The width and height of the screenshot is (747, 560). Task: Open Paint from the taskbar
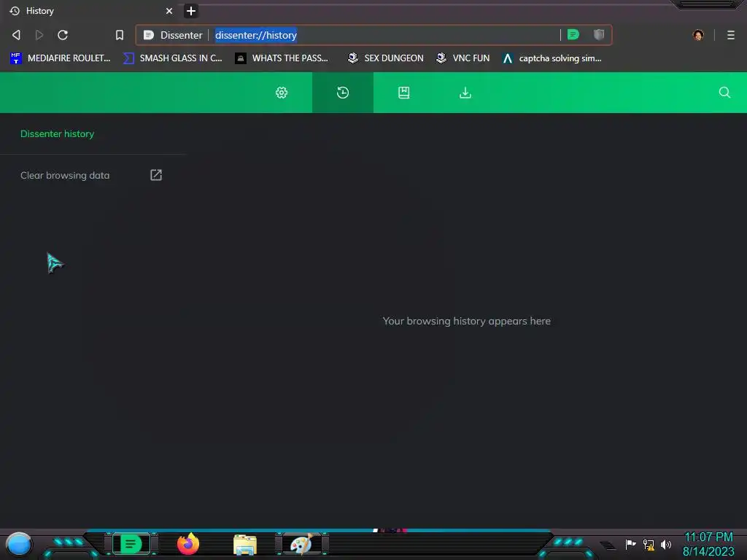pos(302,544)
